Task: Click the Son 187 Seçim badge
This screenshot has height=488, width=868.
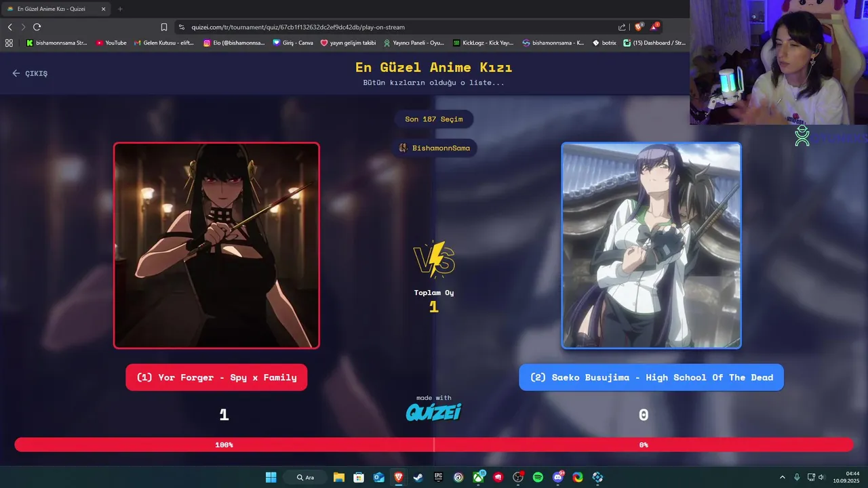Action: [434, 119]
